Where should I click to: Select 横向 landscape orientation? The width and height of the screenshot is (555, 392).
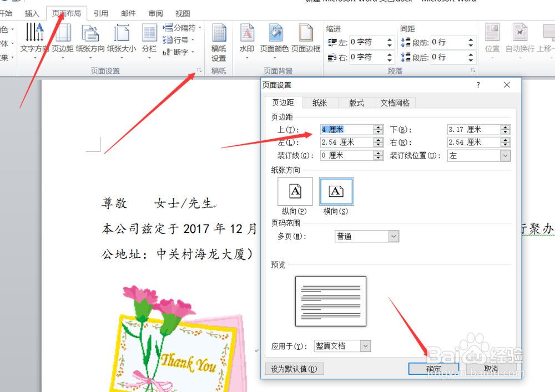337,191
